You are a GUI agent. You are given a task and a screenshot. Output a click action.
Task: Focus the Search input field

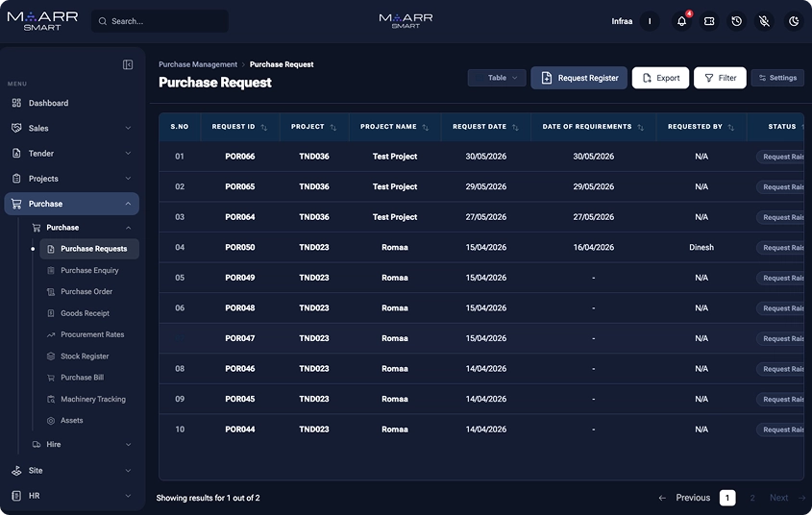[x=160, y=21]
